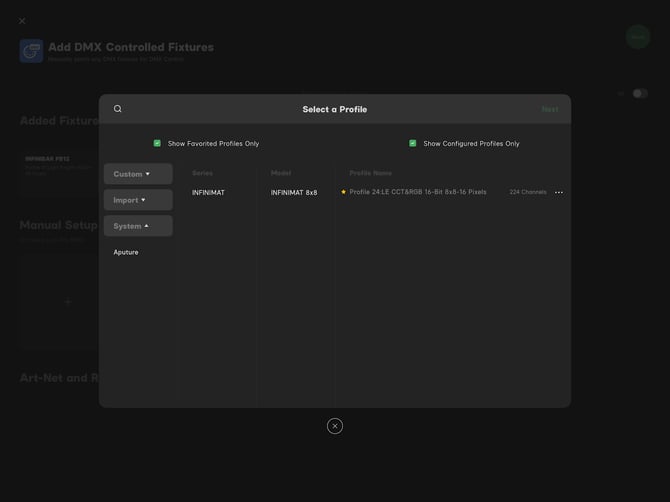The height and width of the screenshot is (502, 670).
Task: Collapse the System profiles section
Action: [138, 226]
